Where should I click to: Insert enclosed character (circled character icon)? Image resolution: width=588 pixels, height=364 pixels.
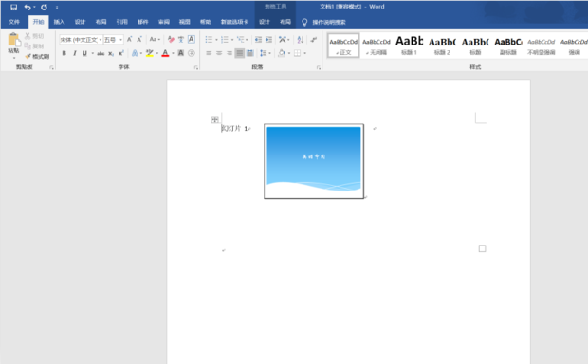[x=192, y=53]
